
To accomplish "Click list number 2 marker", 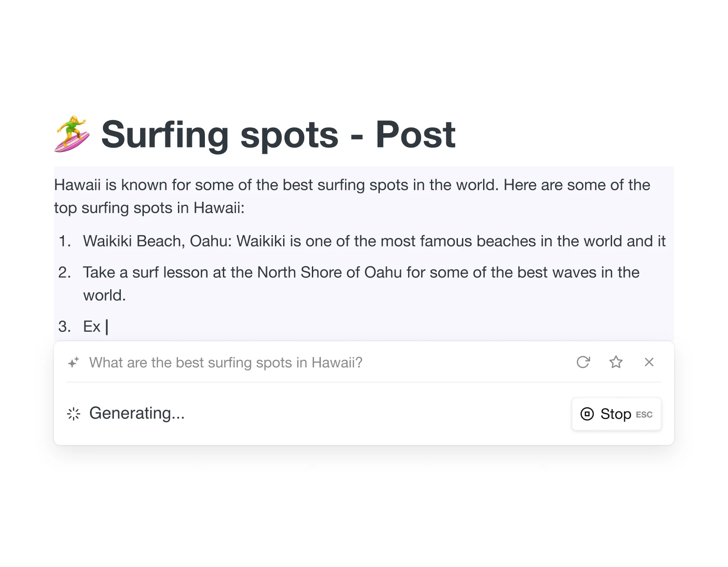I will tap(65, 272).
